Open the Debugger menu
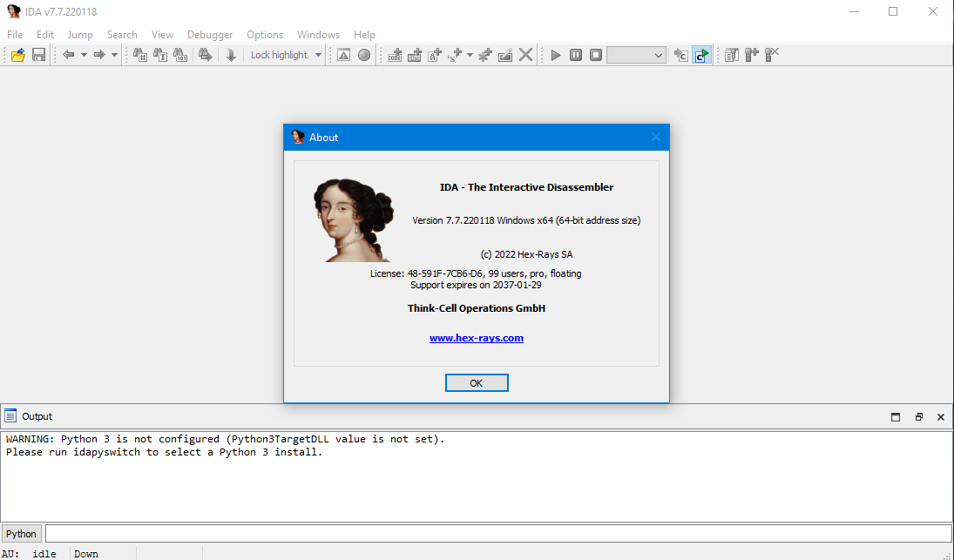Image resolution: width=954 pixels, height=560 pixels. pyautogui.click(x=210, y=35)
